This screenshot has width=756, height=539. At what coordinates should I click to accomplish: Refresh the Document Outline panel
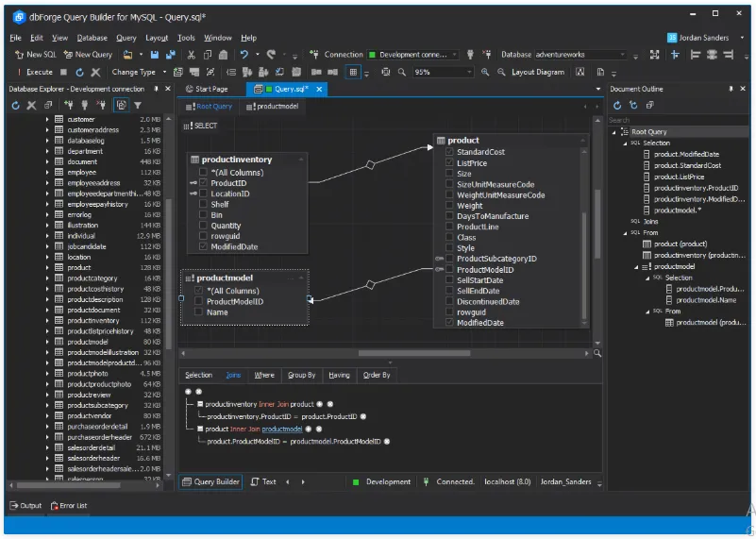click(x=617, y=105)
